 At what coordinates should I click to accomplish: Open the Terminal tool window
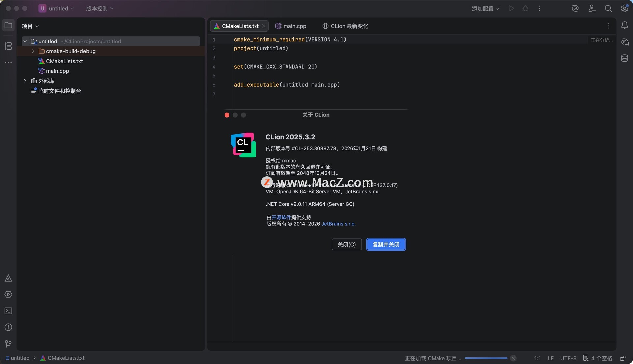(8, 311)
